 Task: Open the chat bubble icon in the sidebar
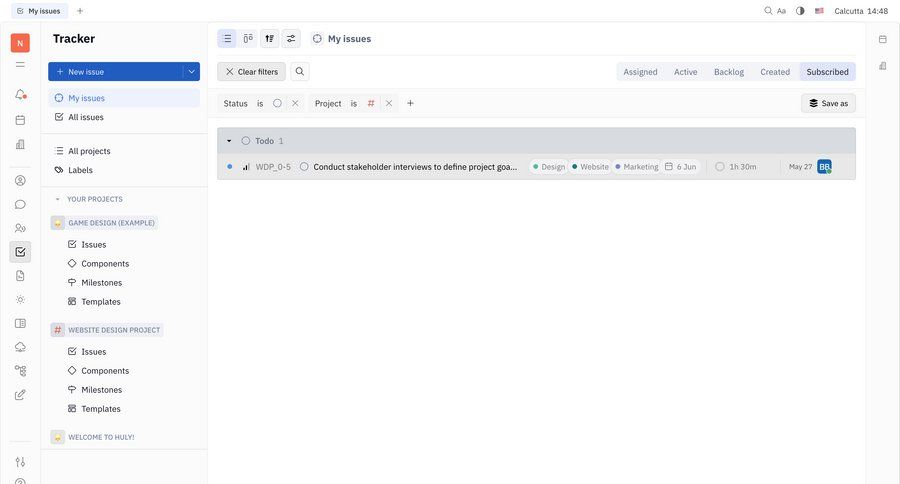20,204
